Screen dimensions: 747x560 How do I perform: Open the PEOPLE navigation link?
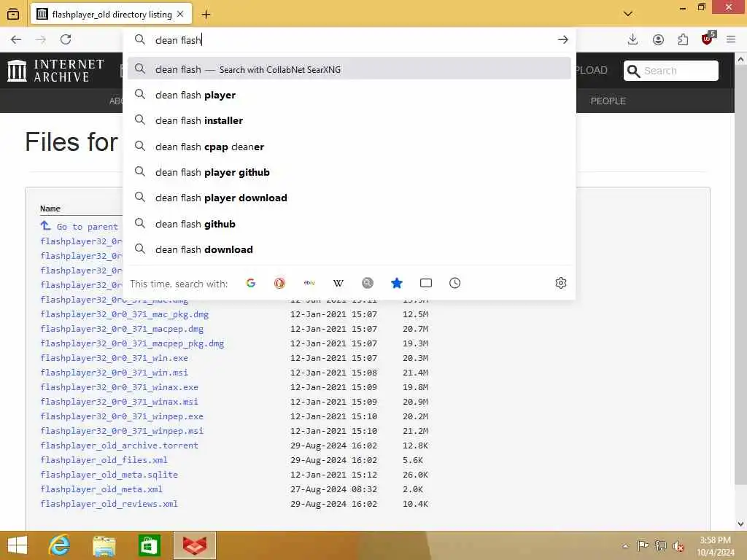click(x=608, y=101)
